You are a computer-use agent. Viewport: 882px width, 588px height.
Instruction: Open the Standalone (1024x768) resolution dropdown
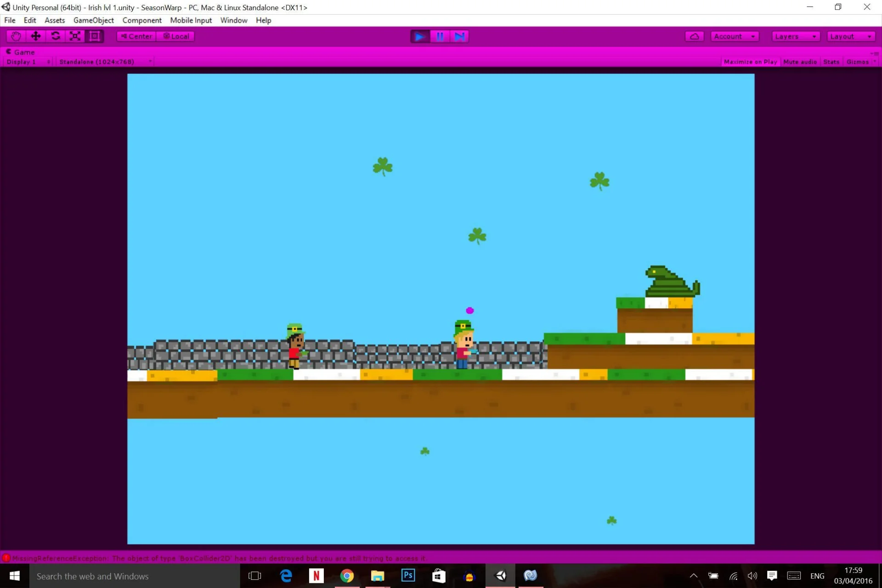105,62
